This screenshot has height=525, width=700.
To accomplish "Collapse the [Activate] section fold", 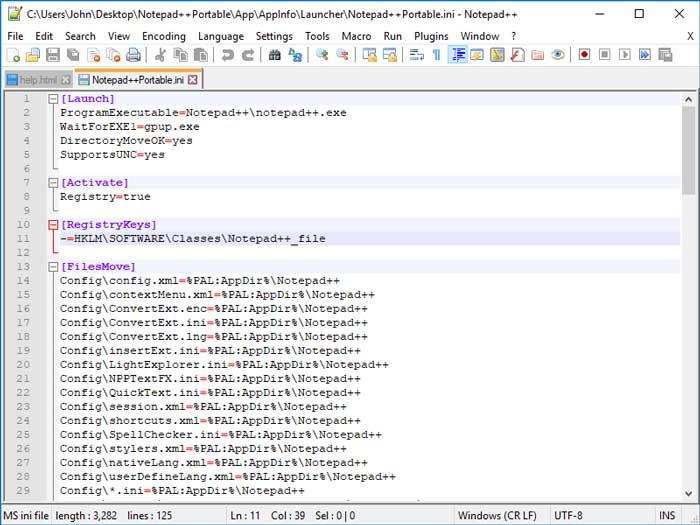I will pyautogui.click(x=53, y=183).
